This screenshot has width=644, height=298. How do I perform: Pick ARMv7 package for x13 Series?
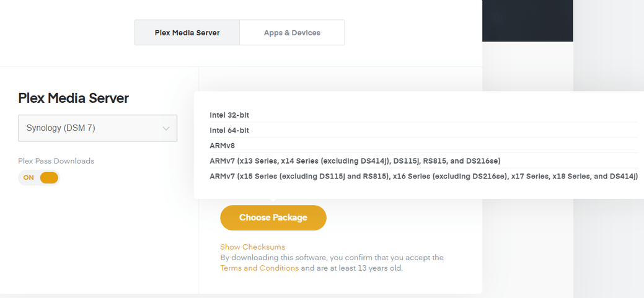tap(355, 161)
